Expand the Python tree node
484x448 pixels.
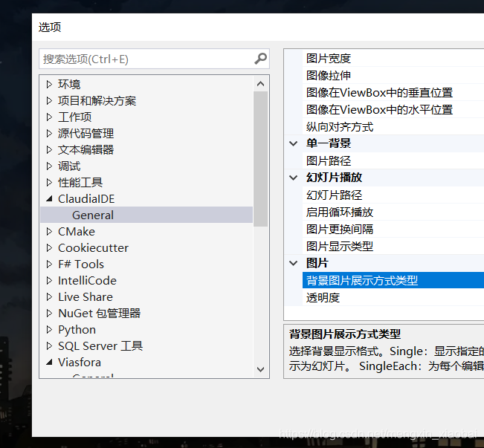[x=49, y=330]
